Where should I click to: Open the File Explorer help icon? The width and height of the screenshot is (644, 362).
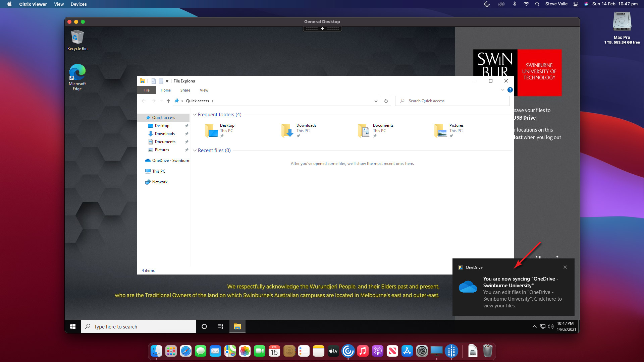pos(510,90)
